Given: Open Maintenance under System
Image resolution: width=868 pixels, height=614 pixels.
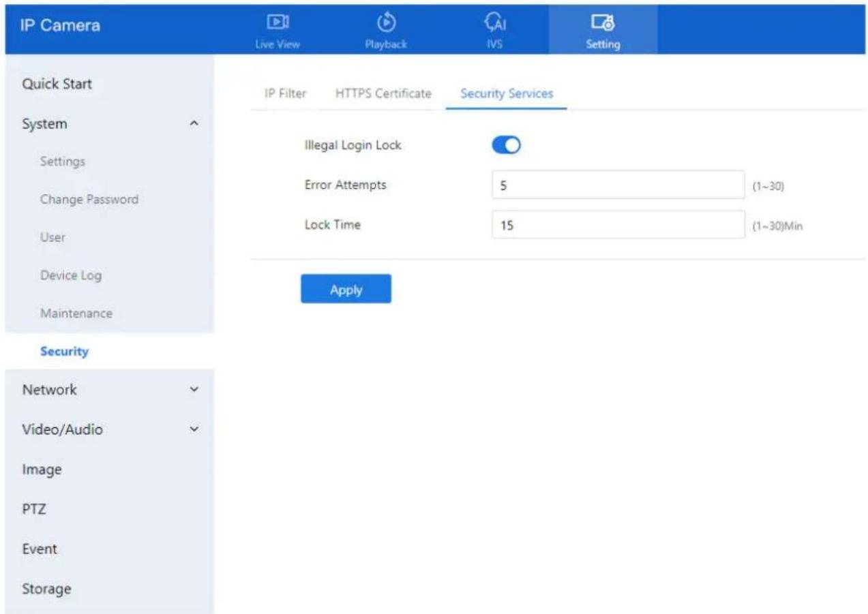Looking at the screenshot, I should [x=76, y=314].
